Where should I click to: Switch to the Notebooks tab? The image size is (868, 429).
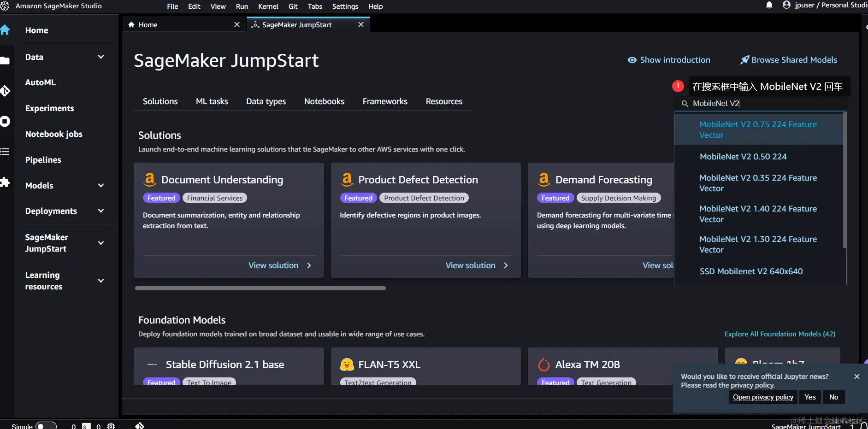(x=324, y=101)
